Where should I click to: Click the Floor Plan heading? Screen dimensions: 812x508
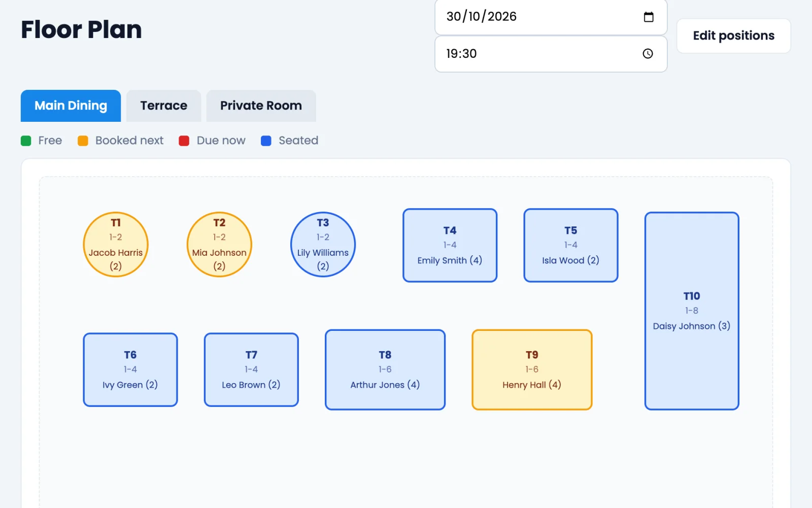pyautogui.click(x=81, y=29)
